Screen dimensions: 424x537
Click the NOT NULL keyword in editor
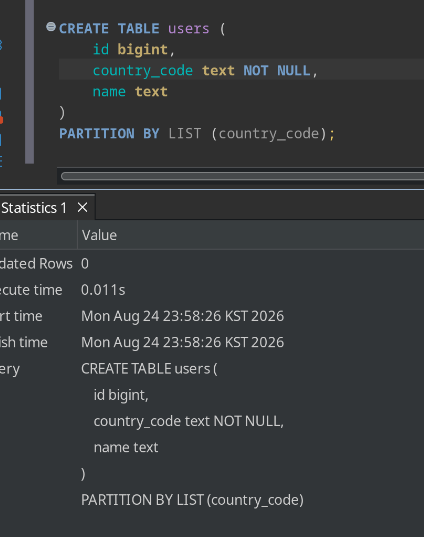(277, 71)
